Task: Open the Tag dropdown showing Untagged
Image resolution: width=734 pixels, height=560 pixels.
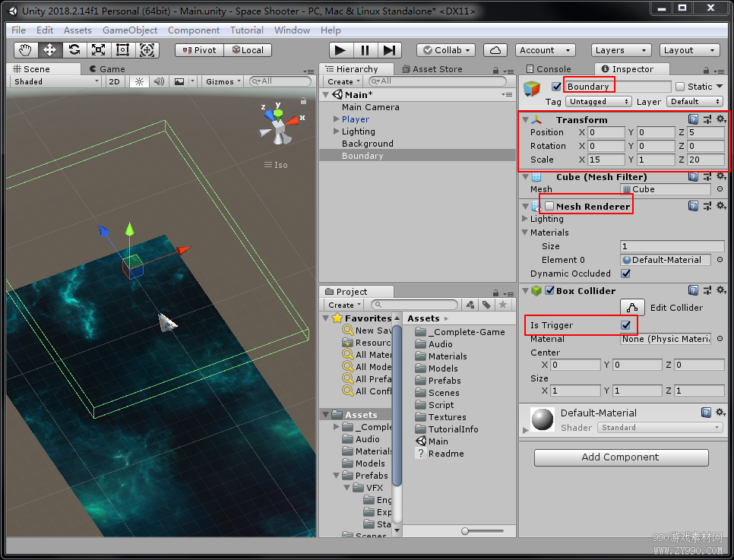Action: click(599, 102)
